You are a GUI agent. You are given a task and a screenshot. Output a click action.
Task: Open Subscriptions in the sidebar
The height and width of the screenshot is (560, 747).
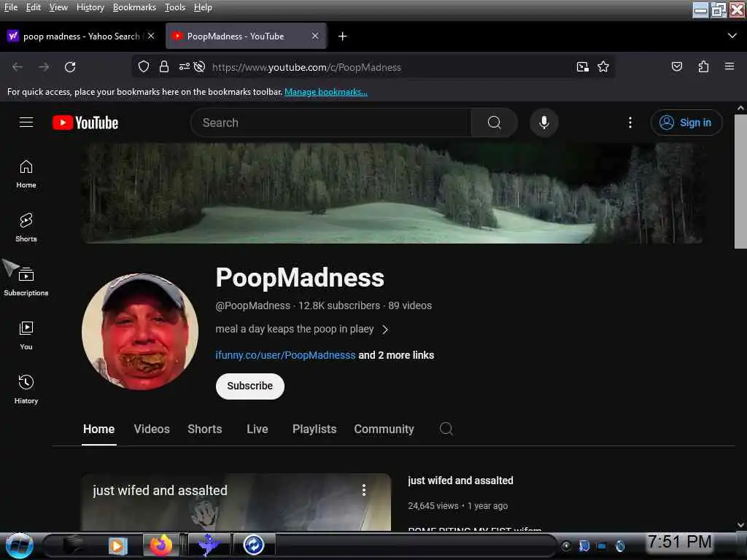[x=26, y=282]
